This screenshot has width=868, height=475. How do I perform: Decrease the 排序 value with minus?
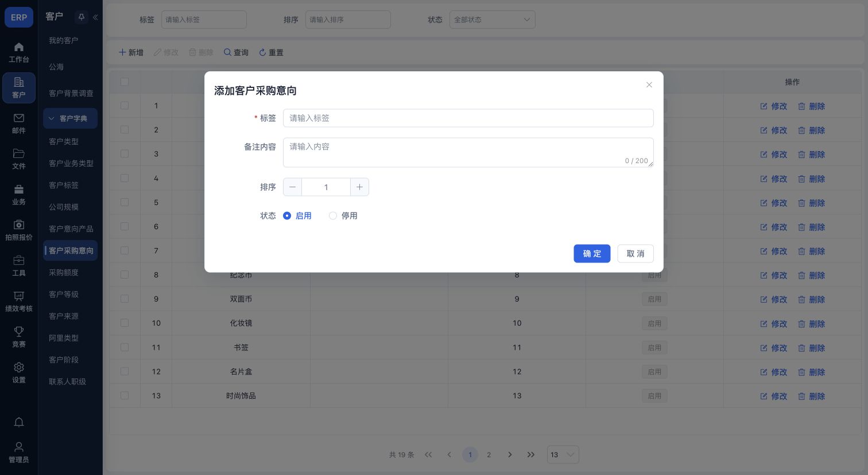[293, 187]
